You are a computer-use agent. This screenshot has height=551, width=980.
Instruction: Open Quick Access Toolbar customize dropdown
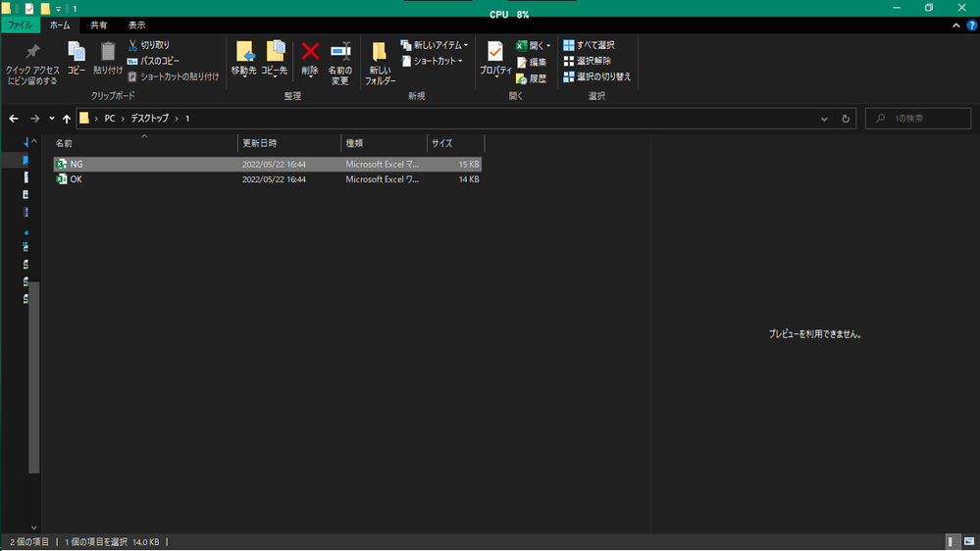[x=58, y=9]
